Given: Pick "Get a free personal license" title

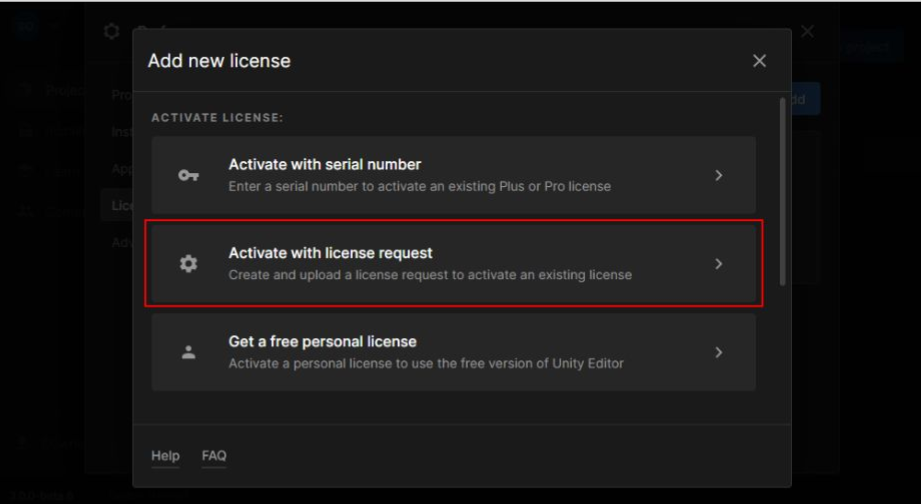Looking at the screenshot, I should point(322,341).
